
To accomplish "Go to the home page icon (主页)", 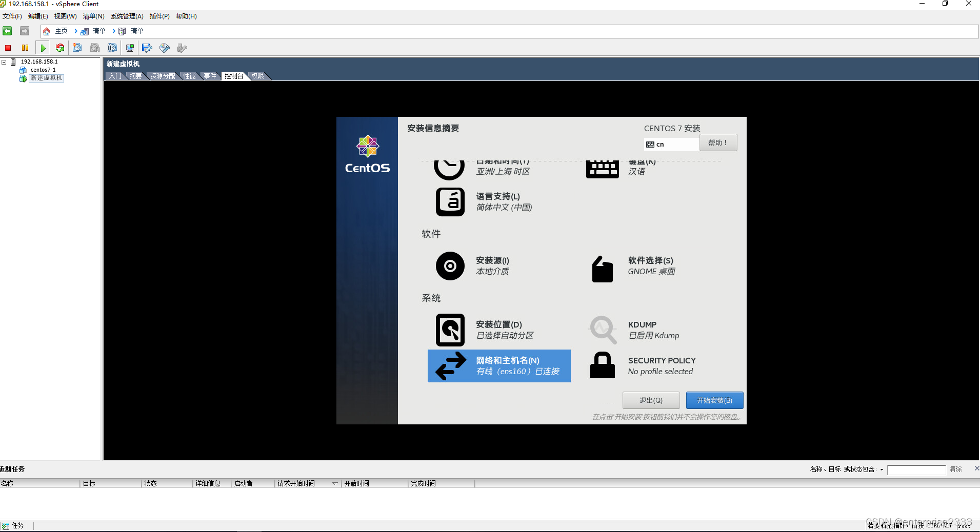I will coord(46,31).
